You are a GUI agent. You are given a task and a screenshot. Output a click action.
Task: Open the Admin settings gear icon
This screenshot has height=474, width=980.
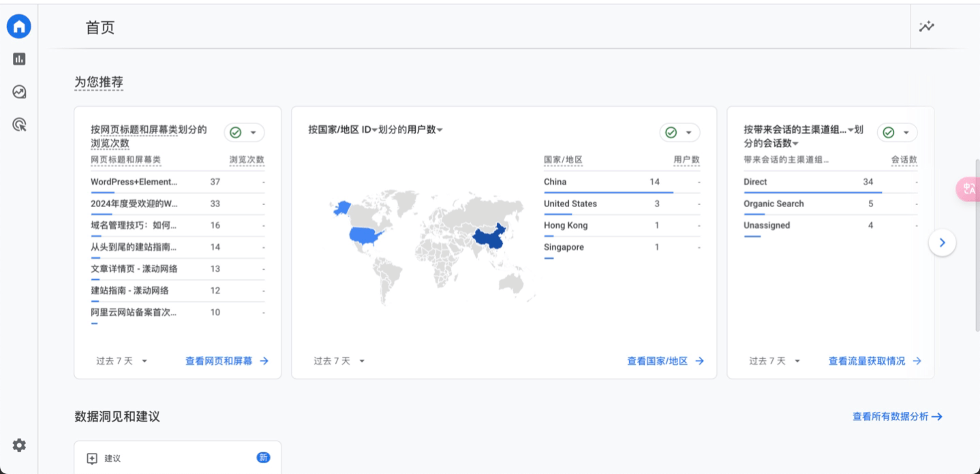pos(19,445)
